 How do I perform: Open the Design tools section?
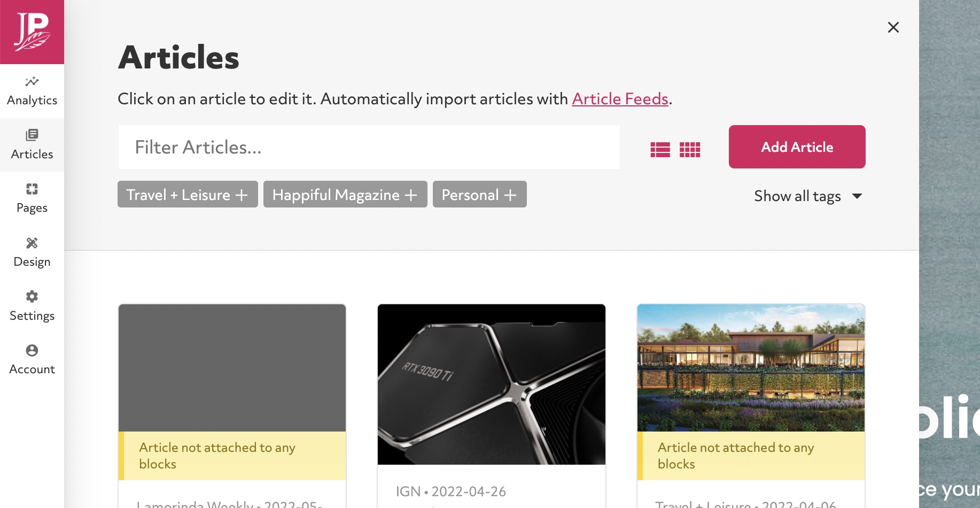pyautogui.click(x=32, y=252)
